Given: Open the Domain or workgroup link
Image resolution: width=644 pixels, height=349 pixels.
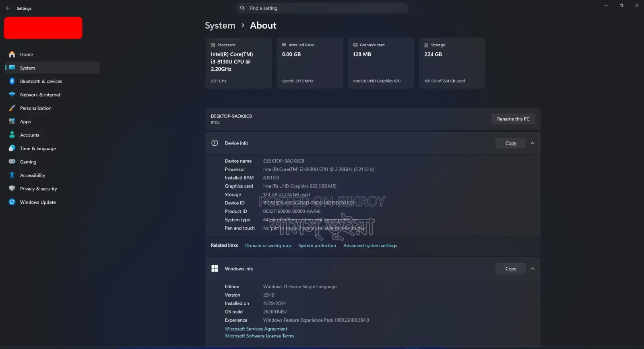Looking at the screenshot, I should [268, 246].
